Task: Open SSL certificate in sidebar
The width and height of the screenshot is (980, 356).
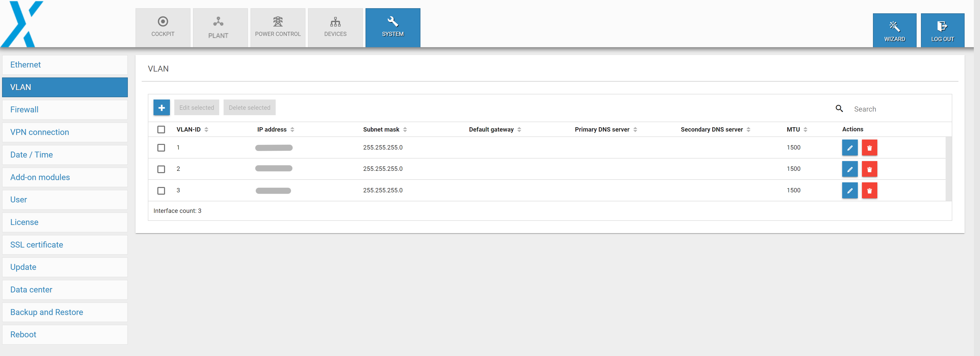Action: [65, 245]
